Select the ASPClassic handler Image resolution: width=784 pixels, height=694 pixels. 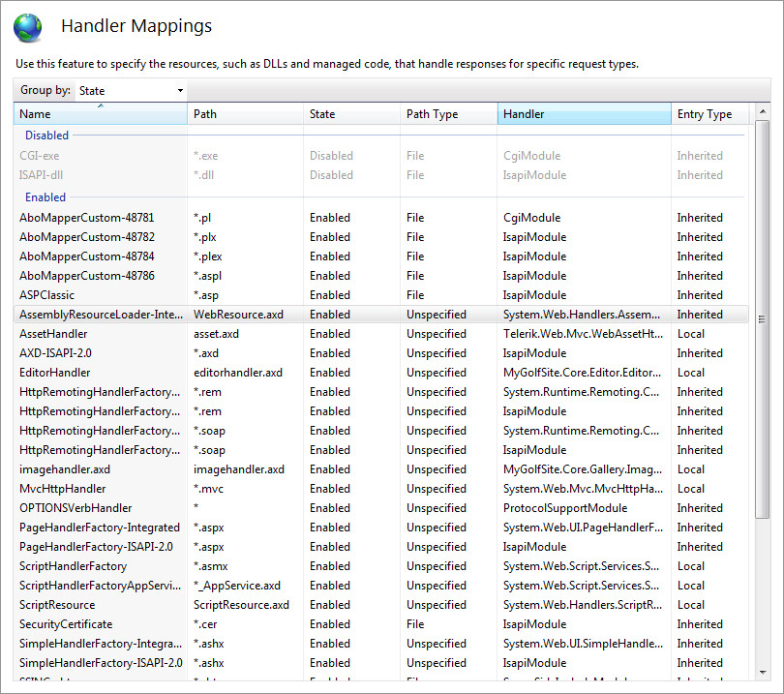(x=381, y=295)
